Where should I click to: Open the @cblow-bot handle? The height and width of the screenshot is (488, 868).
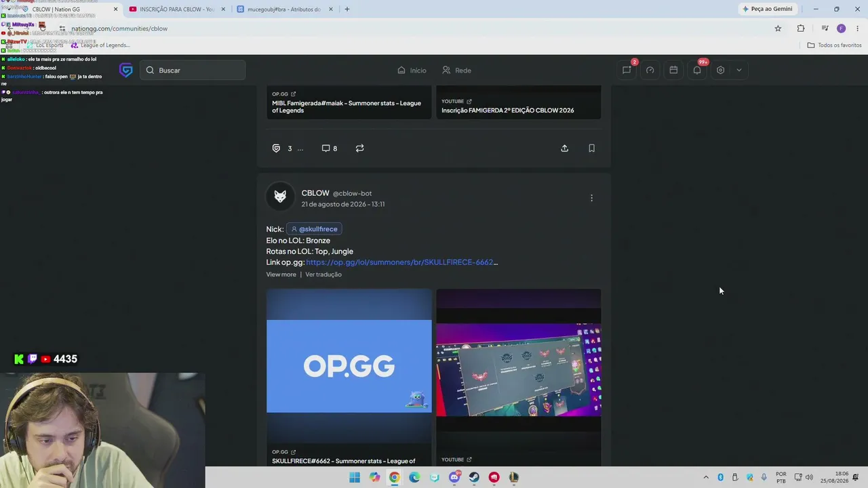coord(352,193)
